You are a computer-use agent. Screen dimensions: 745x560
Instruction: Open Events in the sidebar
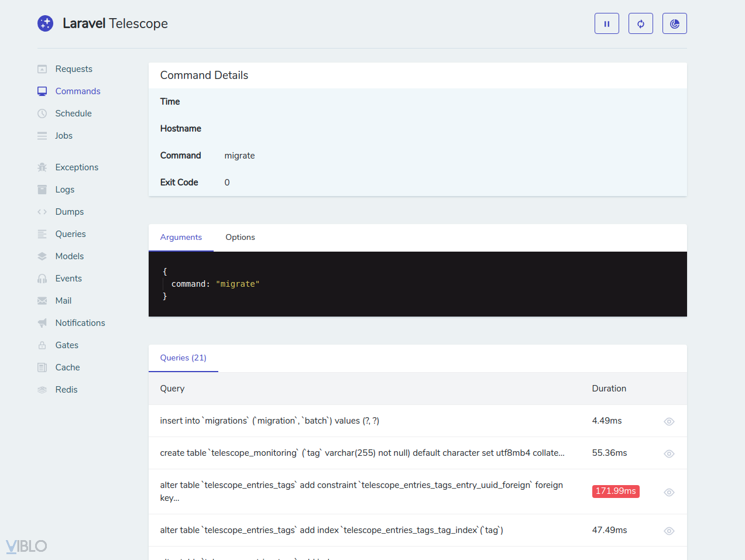(68, 279)
